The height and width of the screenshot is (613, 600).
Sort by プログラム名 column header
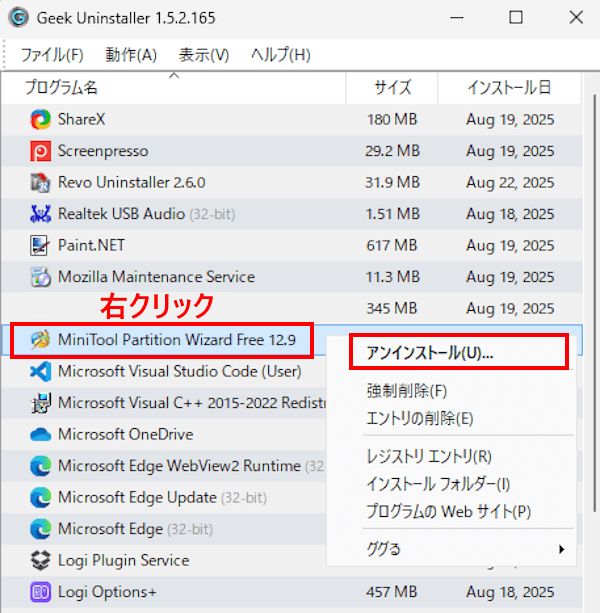174,88
